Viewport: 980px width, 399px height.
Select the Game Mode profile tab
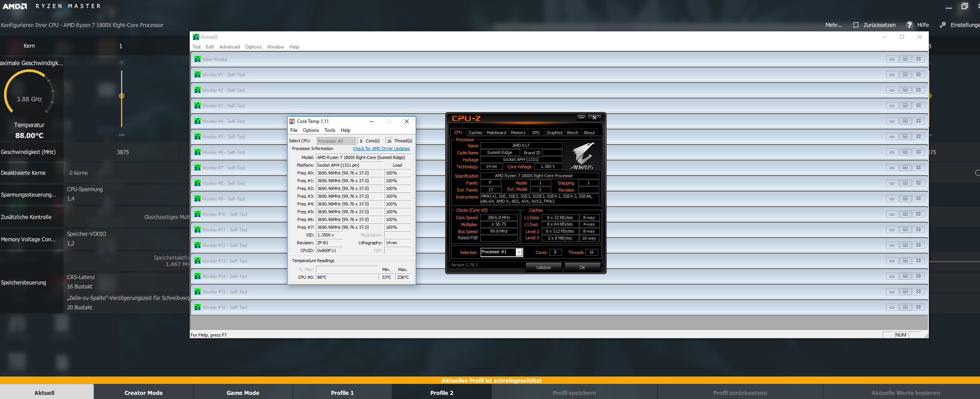click(243, 392)
